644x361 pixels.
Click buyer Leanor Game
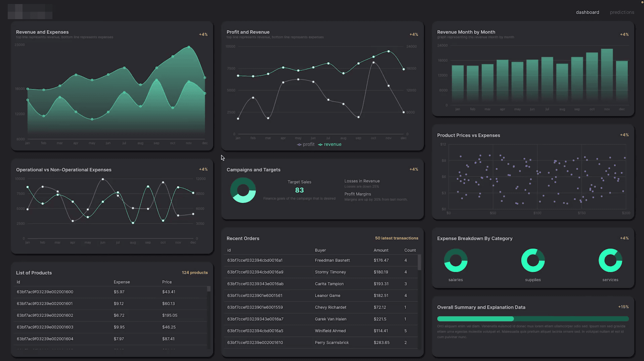[x=328, y=296]
